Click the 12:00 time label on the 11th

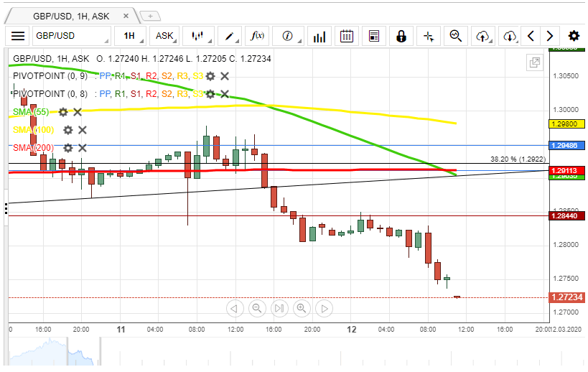(x=235, y=329)
